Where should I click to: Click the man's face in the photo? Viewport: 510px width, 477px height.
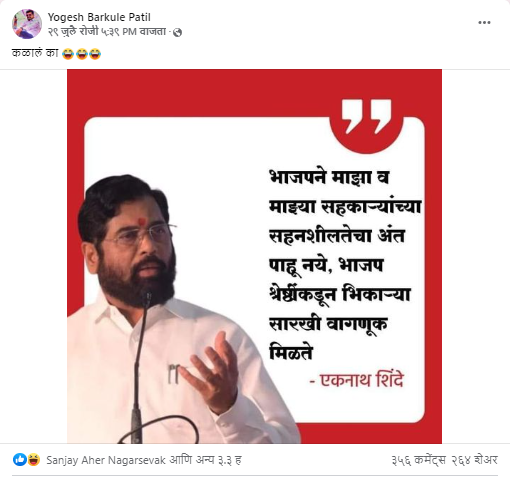click(x=135, y=247)
